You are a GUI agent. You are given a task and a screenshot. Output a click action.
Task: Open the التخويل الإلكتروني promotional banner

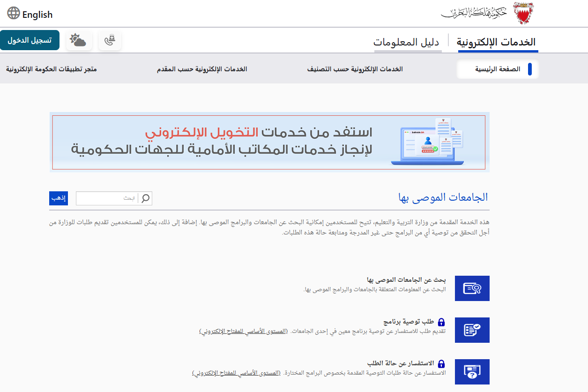269,142
